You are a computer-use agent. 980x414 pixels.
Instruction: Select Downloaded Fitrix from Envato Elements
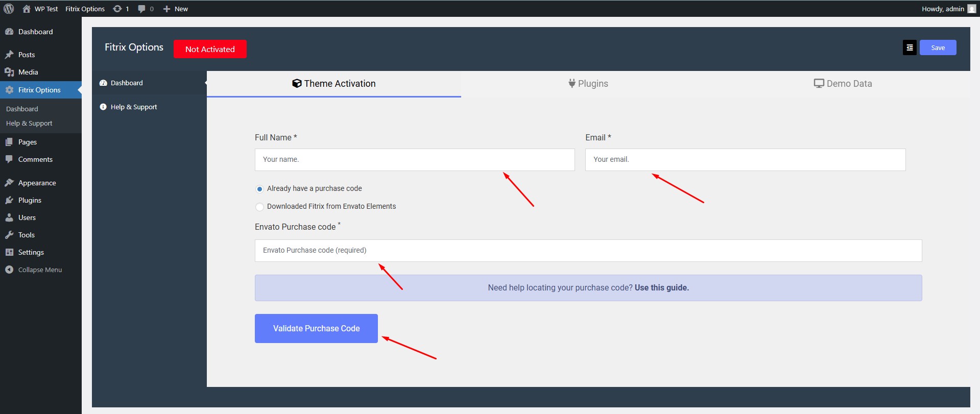[259, 207]
